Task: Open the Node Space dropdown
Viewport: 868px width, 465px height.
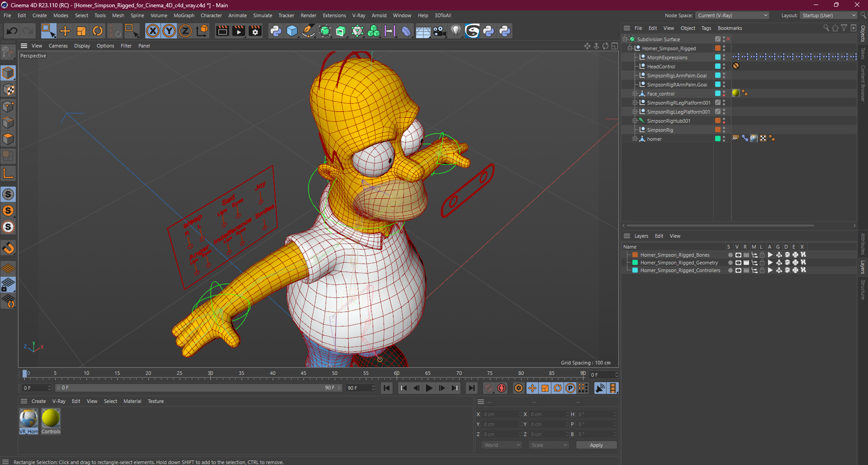Action: tap(732, 15)
